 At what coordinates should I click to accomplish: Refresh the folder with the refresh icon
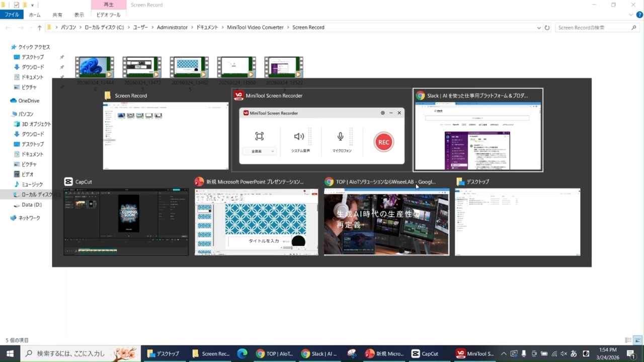pyautogui.click(x=547, y=28)
